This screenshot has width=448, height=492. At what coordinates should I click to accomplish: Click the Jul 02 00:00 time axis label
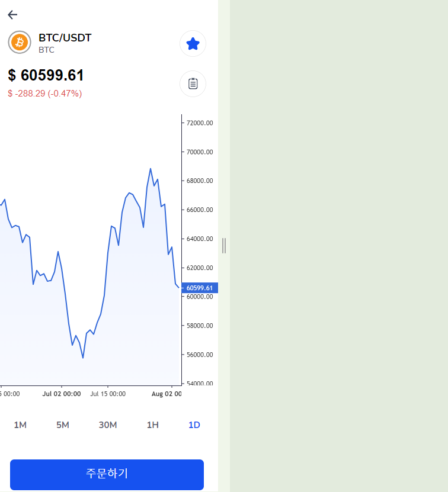[x=62, y=394]
